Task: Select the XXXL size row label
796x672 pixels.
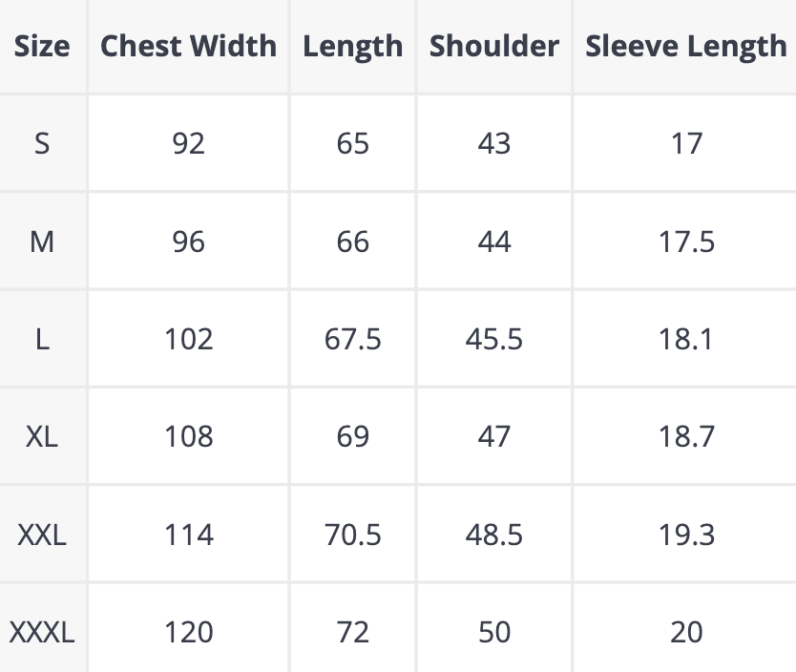Action: tap(42, 632)
